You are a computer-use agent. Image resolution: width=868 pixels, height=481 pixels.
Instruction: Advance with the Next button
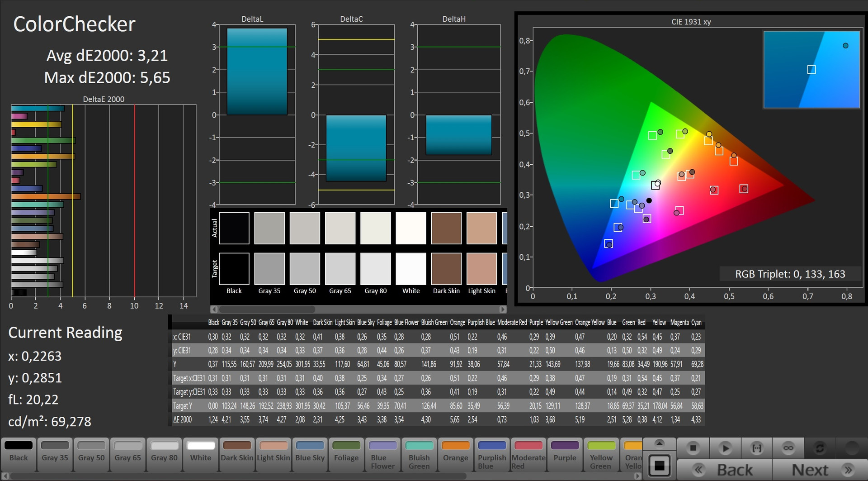[820, 470]
